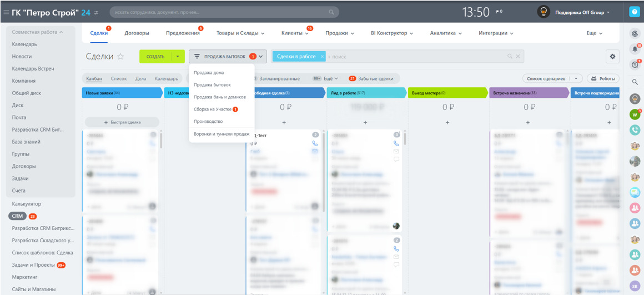Viewport: 644px width, 295px height.
Task: Remove the Сделки в работе filter tag
Action: [x=322, y=56]
